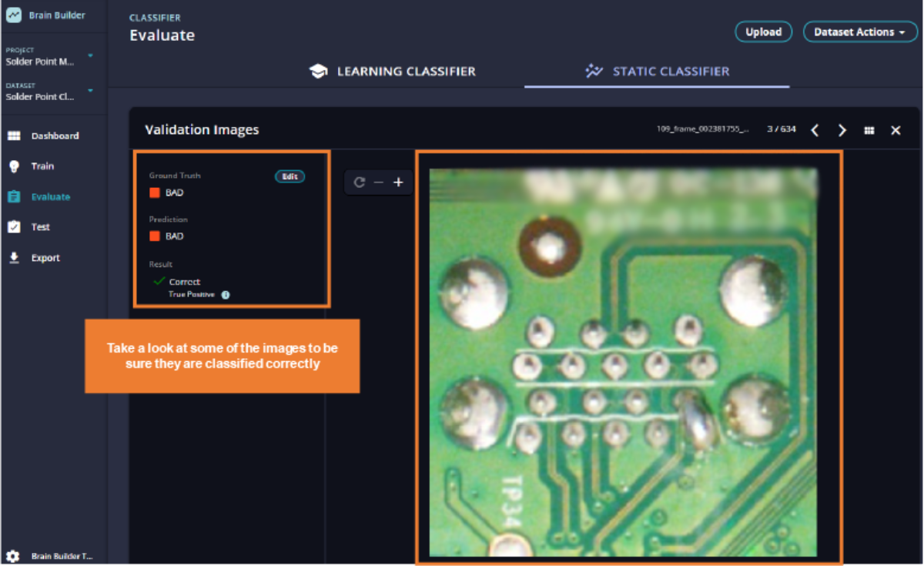This screenshot has height=566, width=924.
Task: Click the Upload button
Action: click(x=763, y=32)
